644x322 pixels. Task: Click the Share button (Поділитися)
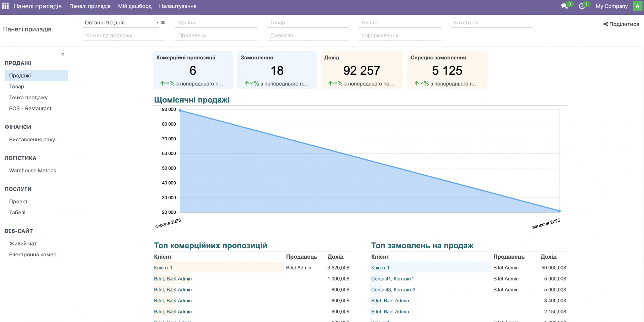click(621, 24)
